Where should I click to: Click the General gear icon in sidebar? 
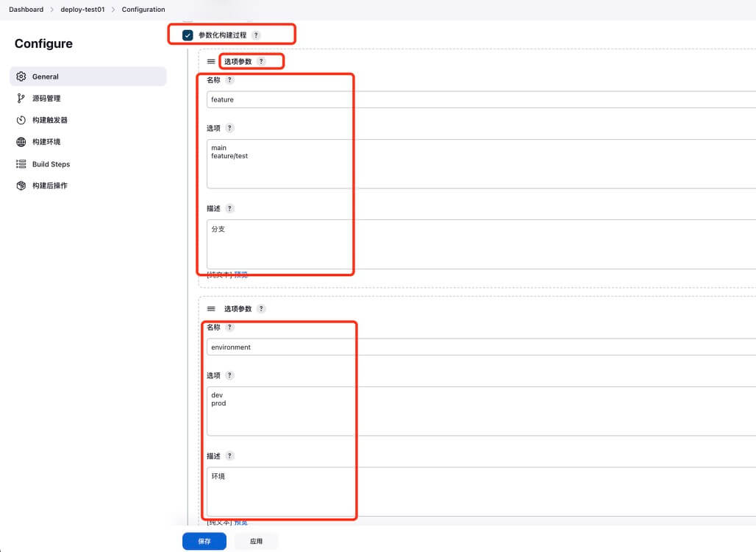click(21, 77)
